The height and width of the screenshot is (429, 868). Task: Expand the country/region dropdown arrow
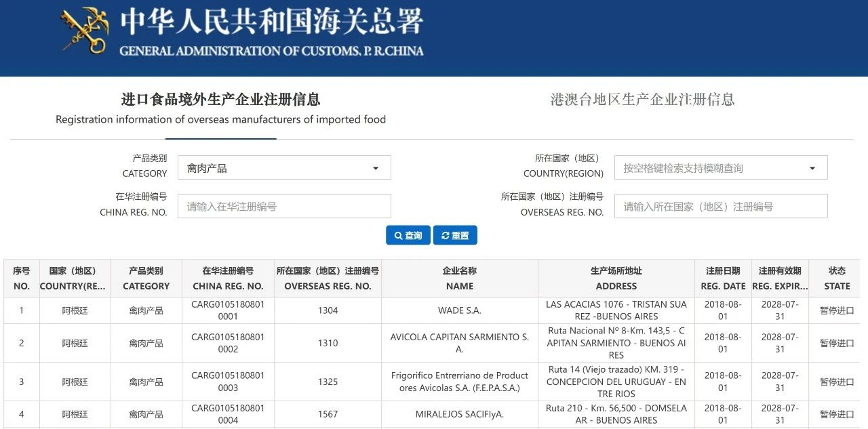pos(812,168)
